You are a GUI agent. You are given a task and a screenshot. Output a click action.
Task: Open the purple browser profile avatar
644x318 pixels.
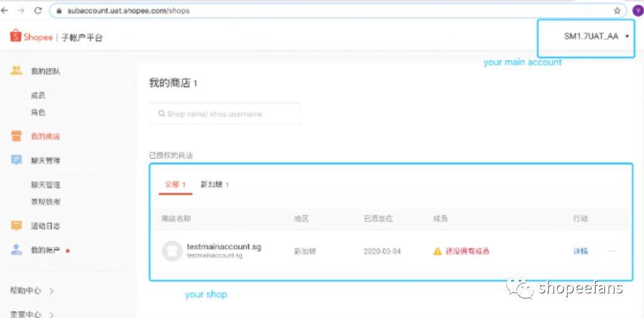pyautogui.click(x=638, y=11)
